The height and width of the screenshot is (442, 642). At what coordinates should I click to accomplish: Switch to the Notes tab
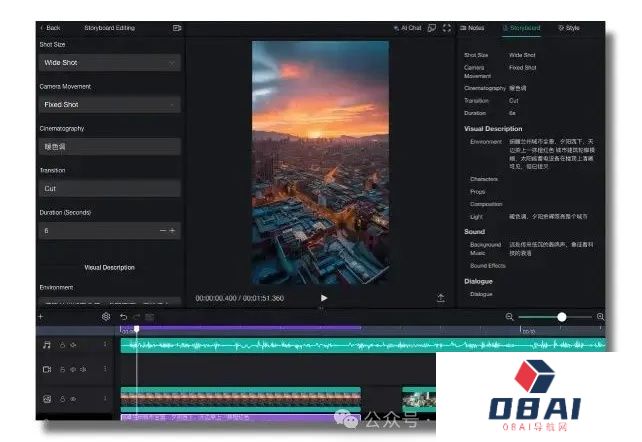pos(472,28)
